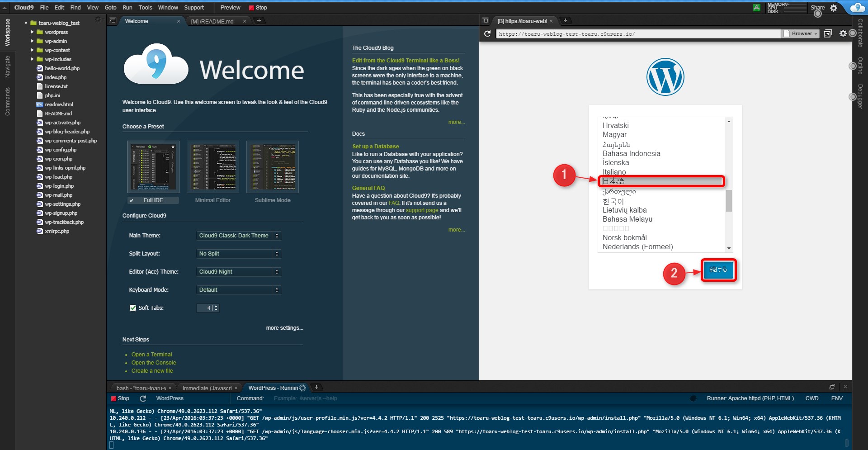Viewport: 868px width, 450px height.
Task: Click the Preview button in menu bar
Action: pos(230,8)
